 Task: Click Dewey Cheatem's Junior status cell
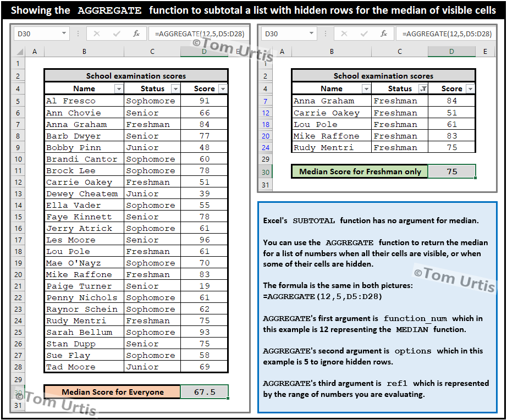point(152,194)
